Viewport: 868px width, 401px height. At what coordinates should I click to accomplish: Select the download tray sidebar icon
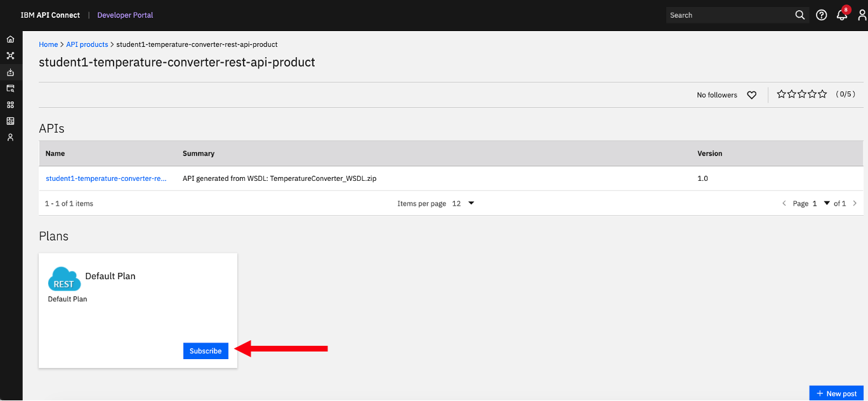(x=10, y=72)
